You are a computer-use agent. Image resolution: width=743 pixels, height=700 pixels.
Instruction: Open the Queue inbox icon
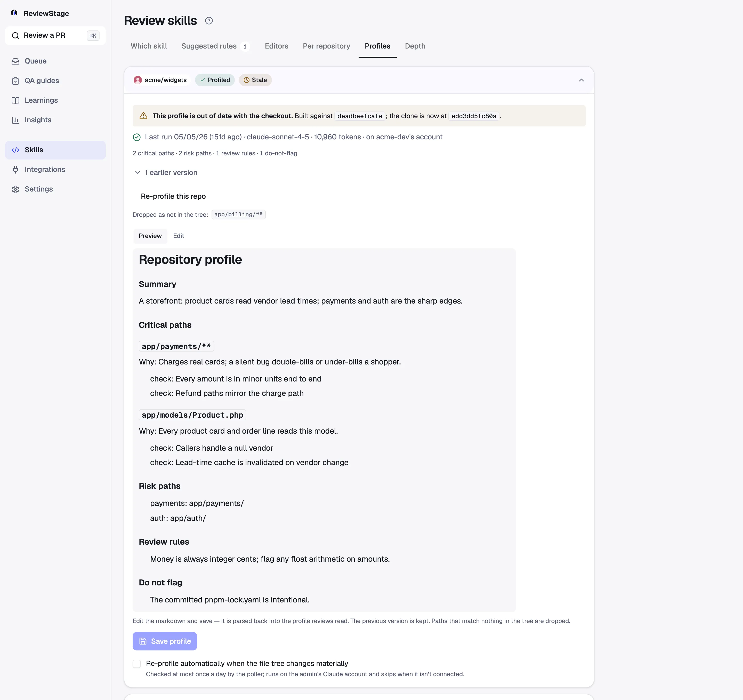(x=15, y=61)
